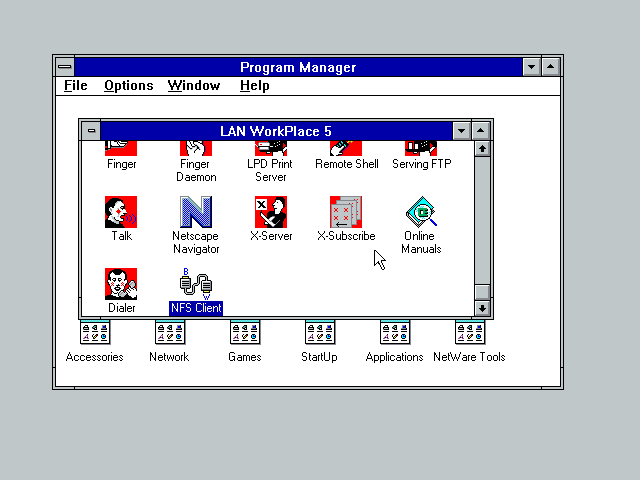Viewport: 640px width, 480px height.
Task: Open the Options menu
Action: (x=129, y=86)
